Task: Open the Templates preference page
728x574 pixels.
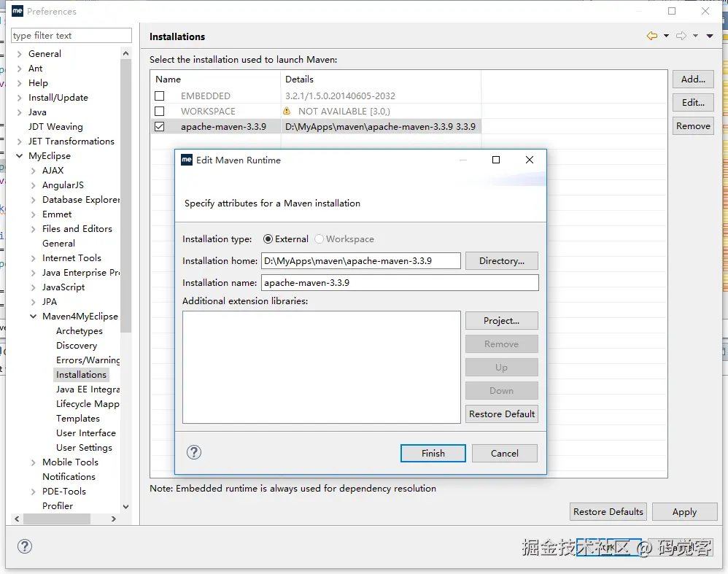Action: click(78, 419)
